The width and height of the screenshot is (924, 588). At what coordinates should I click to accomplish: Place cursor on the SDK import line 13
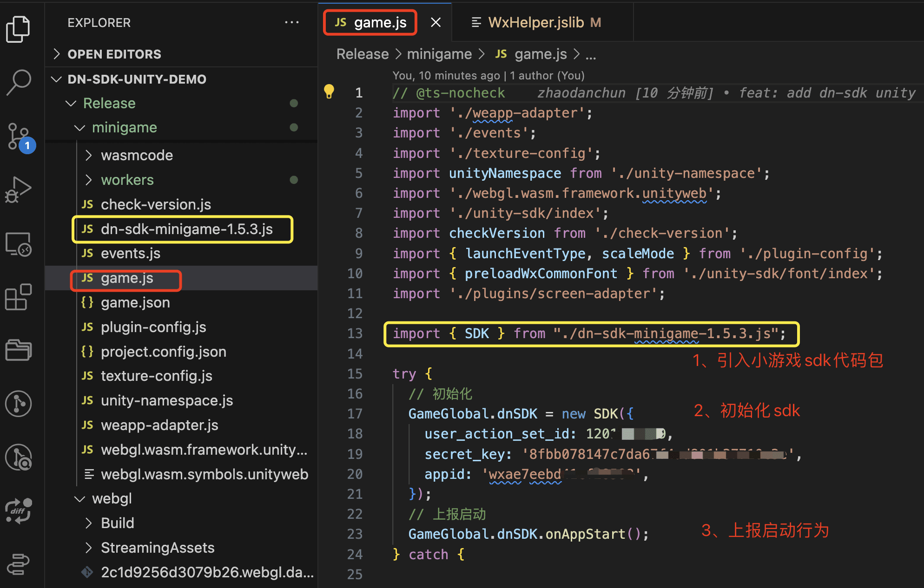(x=589, y=333)
